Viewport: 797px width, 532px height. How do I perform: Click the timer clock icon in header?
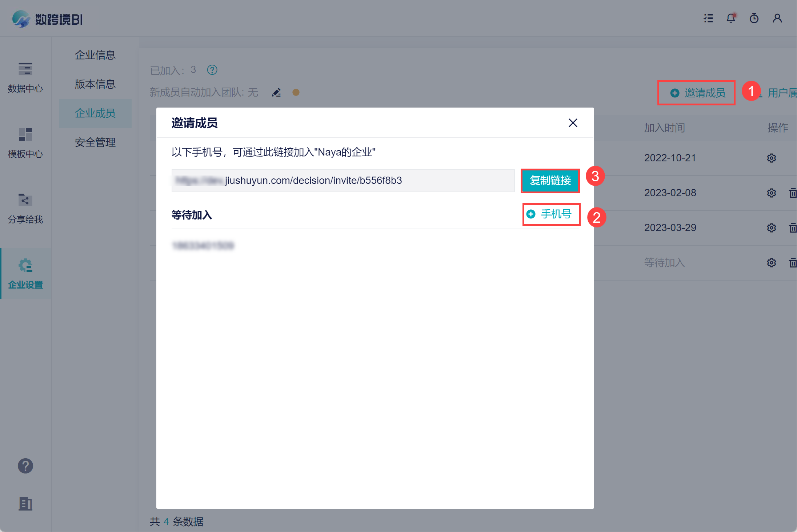tap(754, 18)
